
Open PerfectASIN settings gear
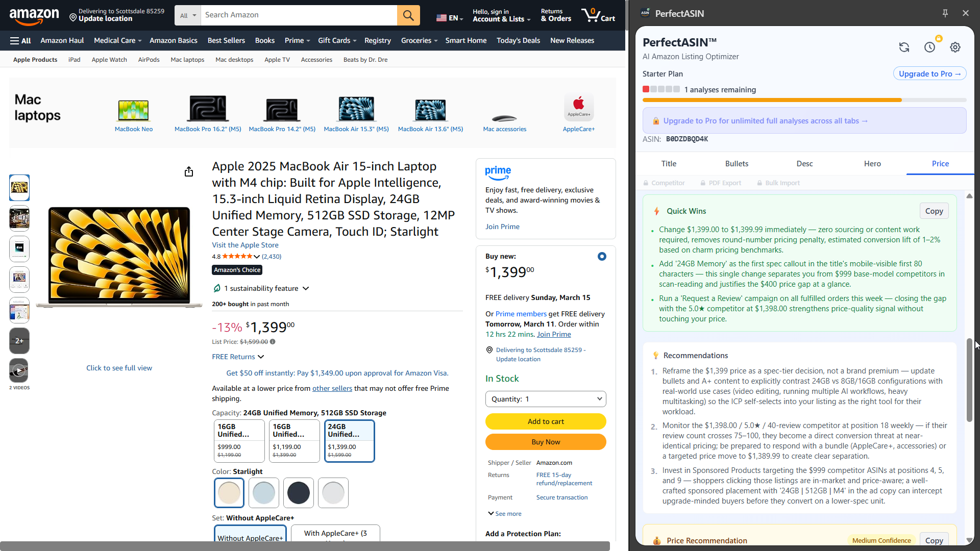[x=955, y=47]
